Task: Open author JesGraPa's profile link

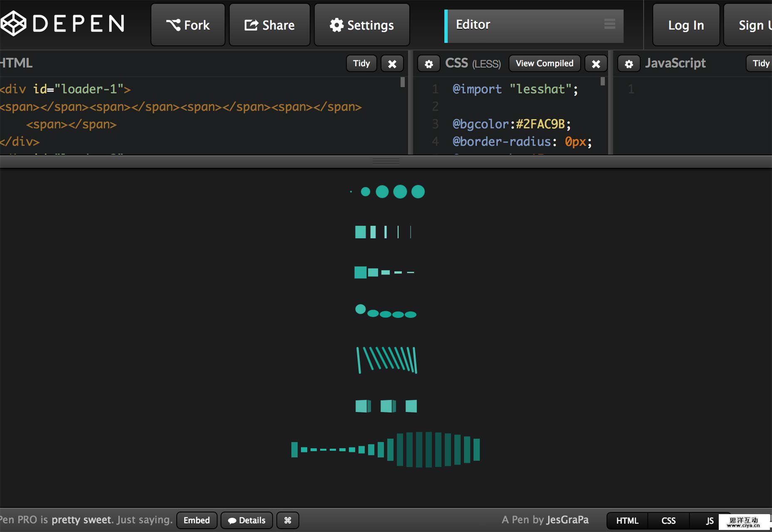Action: [x=567, y=520]
